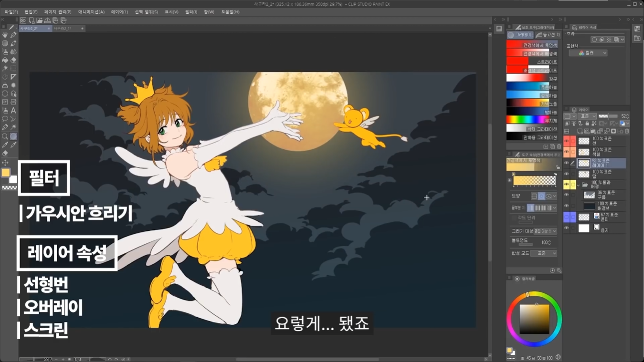Hide the 달 layer

[x=567, y=174]
